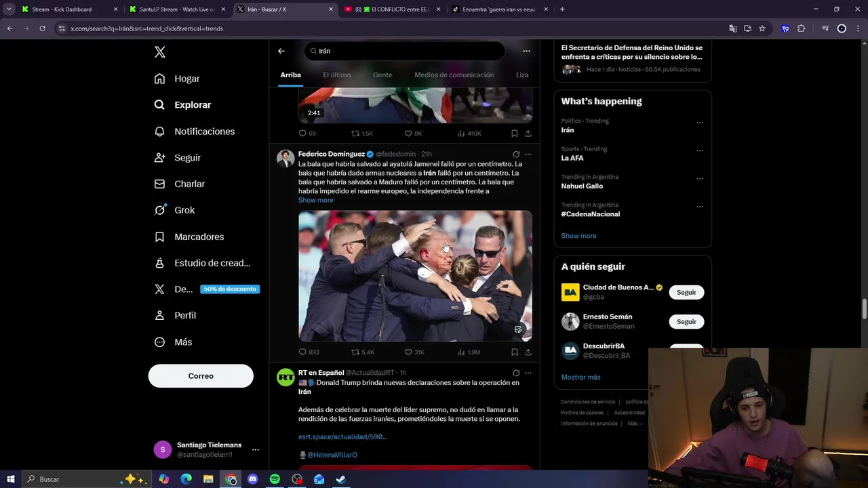
Task: Click Show more under What's happening
Action: click(x=578, y=236)
